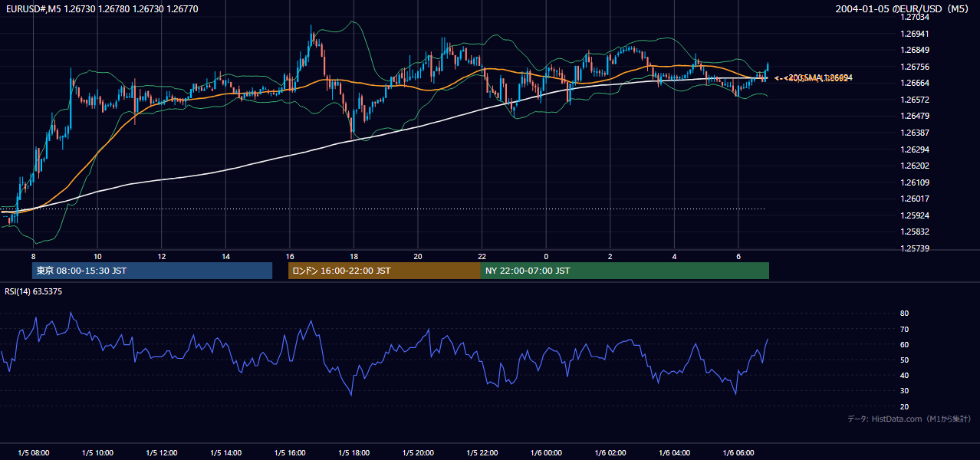Image resolution: width=980 pixels, height=460 pixels.
Task: Select the 東京 08:00-15:30 JST session bar
Action: coord(152,271)
